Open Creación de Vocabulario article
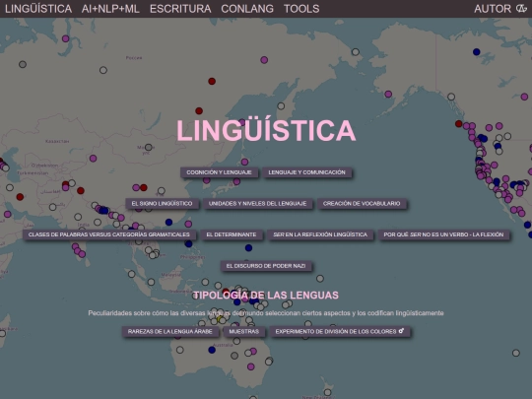Screen dimensions: 532x399 [362, 204]
